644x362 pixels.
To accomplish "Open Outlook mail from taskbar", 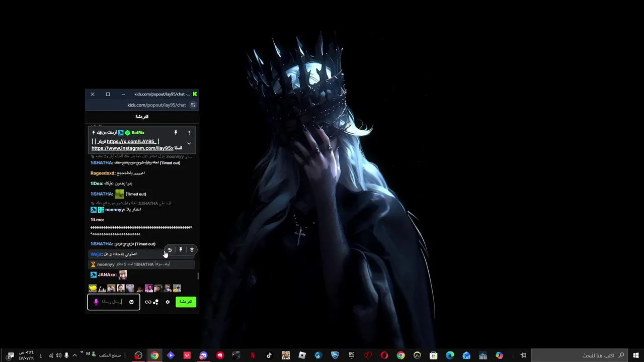I will coord(466,355).
